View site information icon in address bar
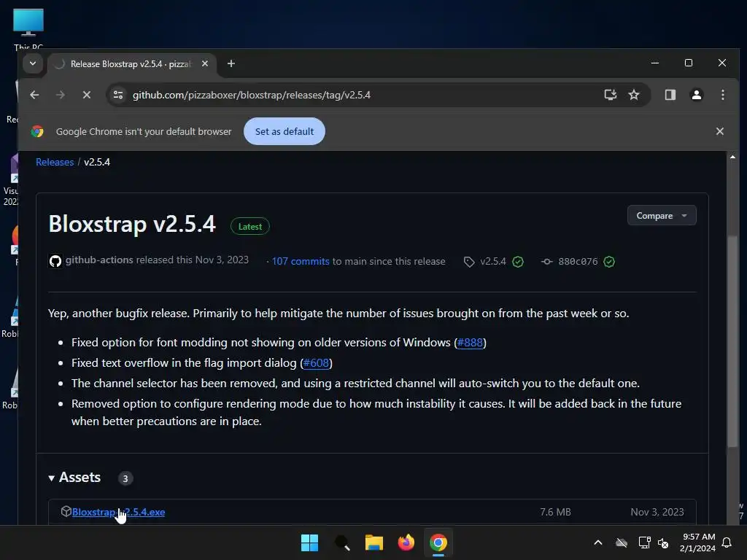The image size is (747, 560). (x=117, y=95)
